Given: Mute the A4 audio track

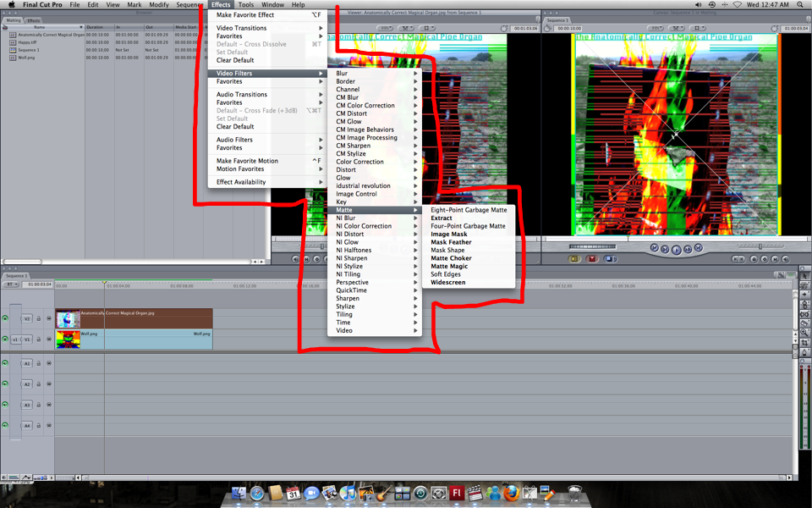Looking at the screenshot, I should pyautogui.click(x=5, y=426).
